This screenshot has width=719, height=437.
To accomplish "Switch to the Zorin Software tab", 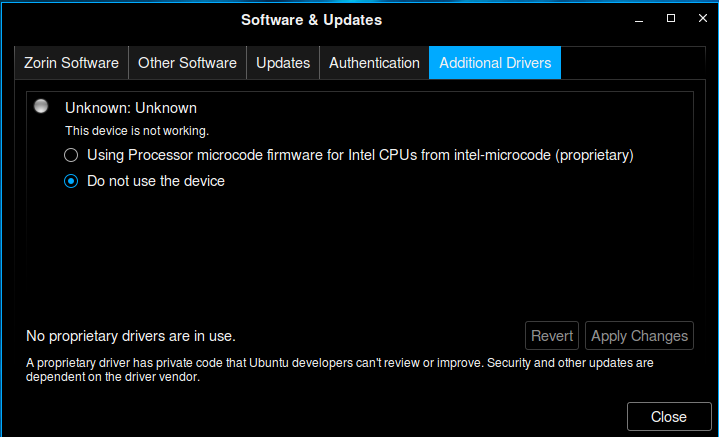I will point(72,63).
